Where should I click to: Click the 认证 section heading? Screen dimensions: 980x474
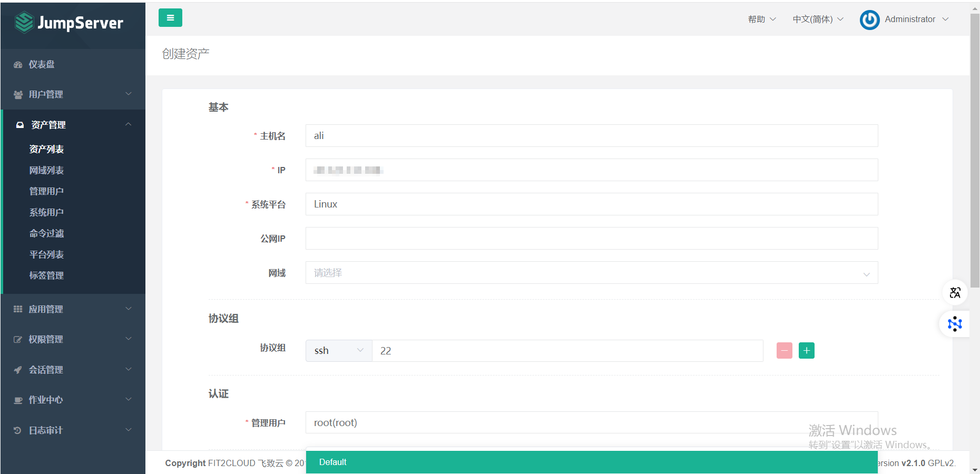(218, 394)
